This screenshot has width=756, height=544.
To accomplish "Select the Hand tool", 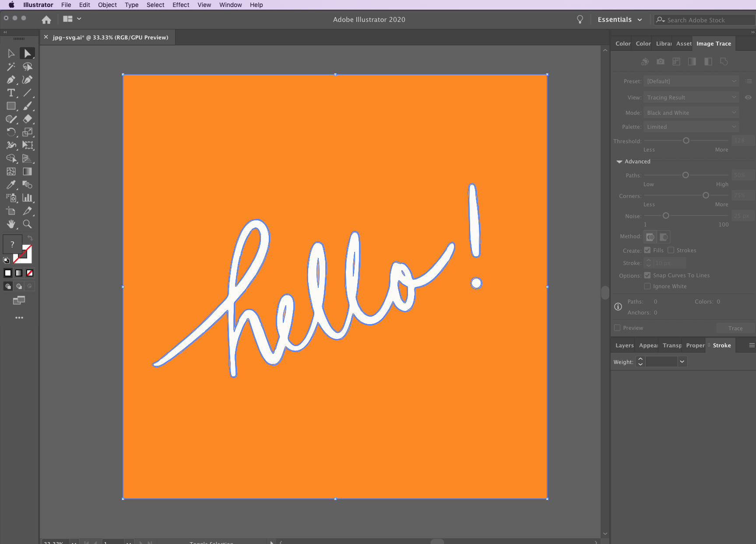I will click(11, 224).
